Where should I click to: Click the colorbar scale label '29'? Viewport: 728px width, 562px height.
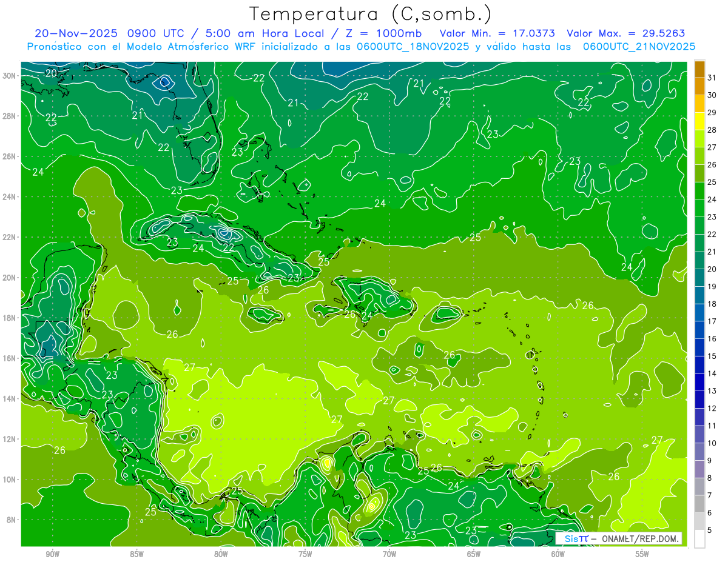pyautogui.click(x=712, y=112)
